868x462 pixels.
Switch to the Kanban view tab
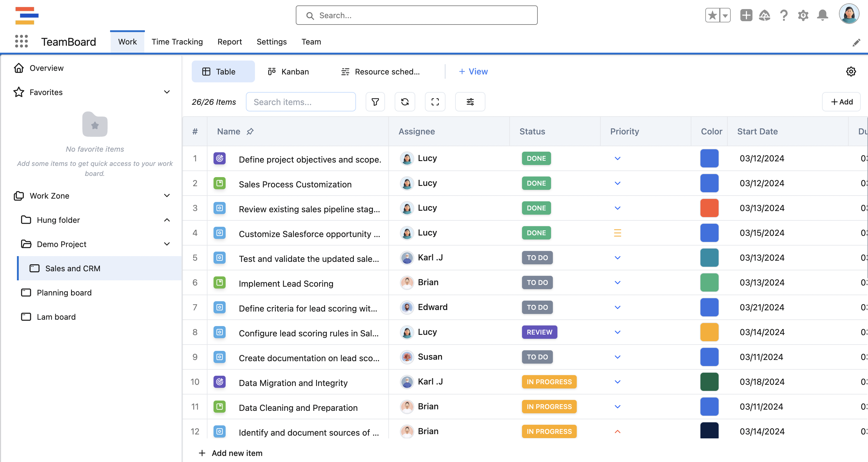tap(289, 71)
